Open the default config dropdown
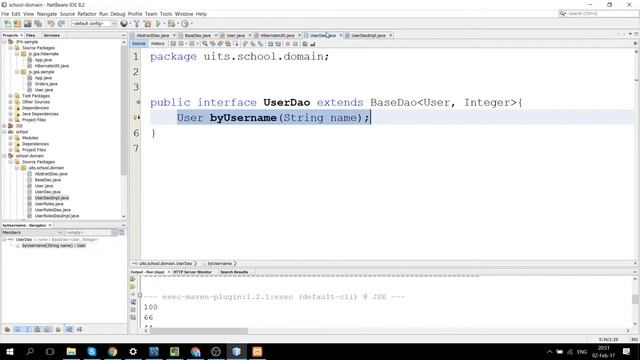640x360 pixels. pyautogui.click(x=94, y=24)
